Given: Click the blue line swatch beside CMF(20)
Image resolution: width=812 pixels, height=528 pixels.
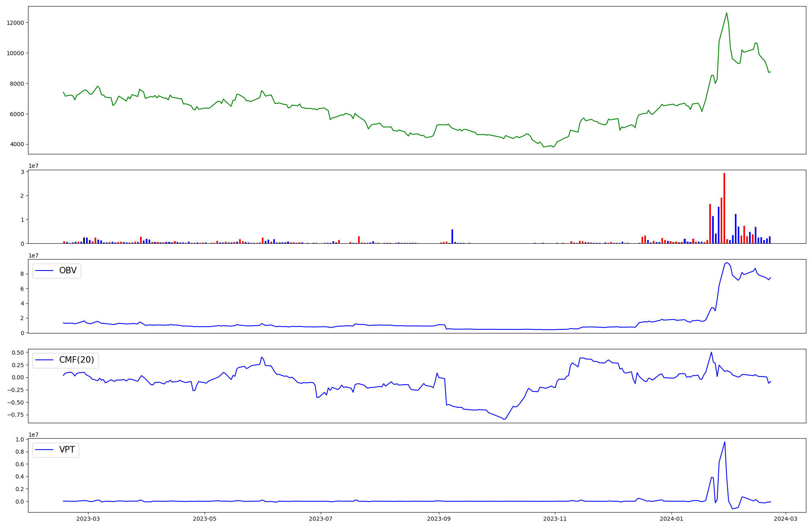Looking at the screenshot, I should pos(45,360).
